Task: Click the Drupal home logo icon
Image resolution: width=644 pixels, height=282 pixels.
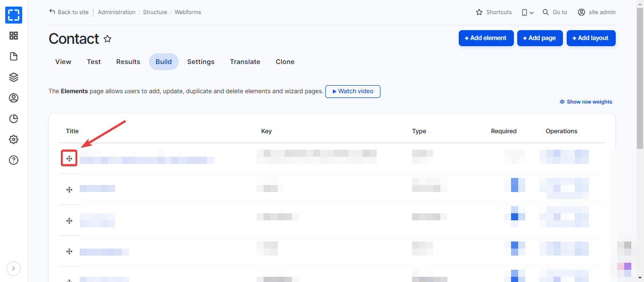Action: click(14, 15)
